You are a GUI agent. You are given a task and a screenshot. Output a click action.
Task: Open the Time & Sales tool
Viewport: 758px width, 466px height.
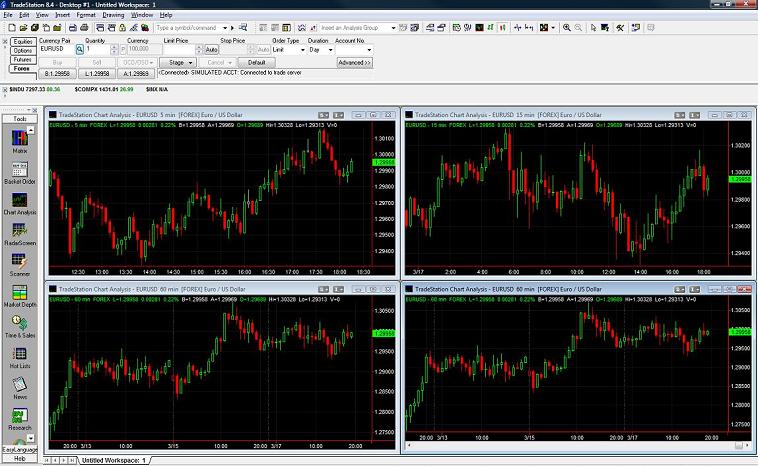pyautogui.click(x=20, y=326)
